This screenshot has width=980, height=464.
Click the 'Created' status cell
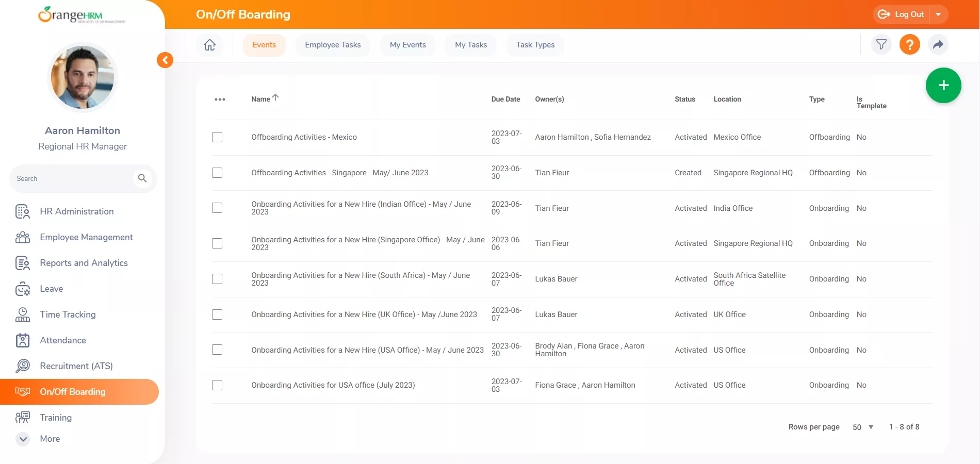pos(688,173)
